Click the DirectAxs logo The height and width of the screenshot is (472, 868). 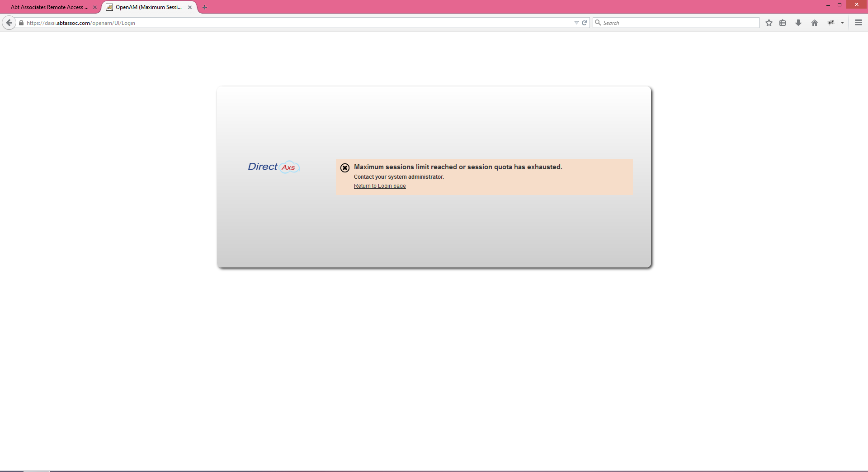(274, 167)
